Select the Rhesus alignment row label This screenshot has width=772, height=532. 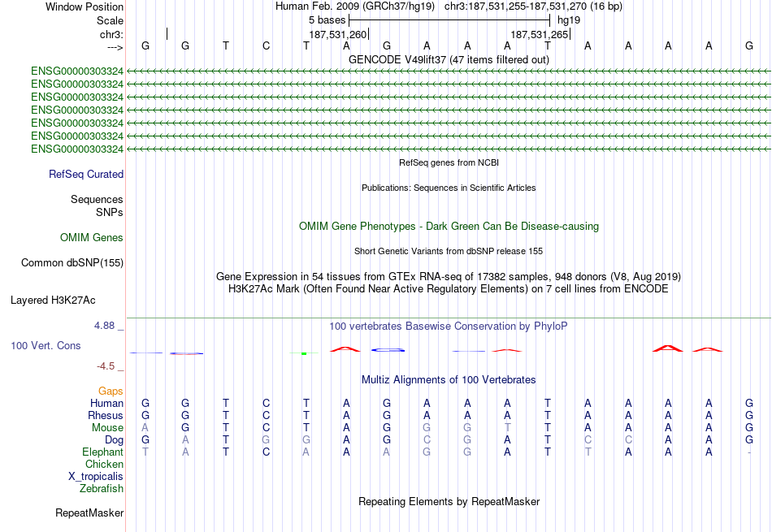point(106,415)
